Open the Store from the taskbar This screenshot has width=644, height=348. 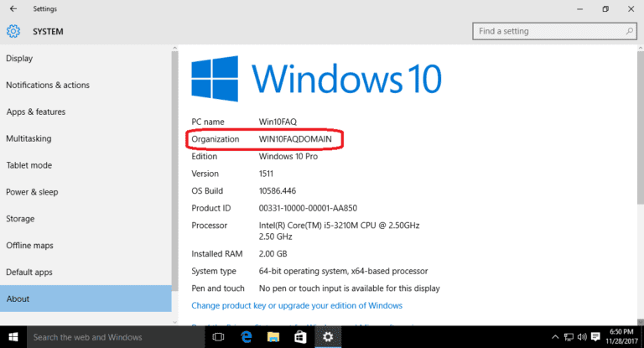(x=300, y=337)
